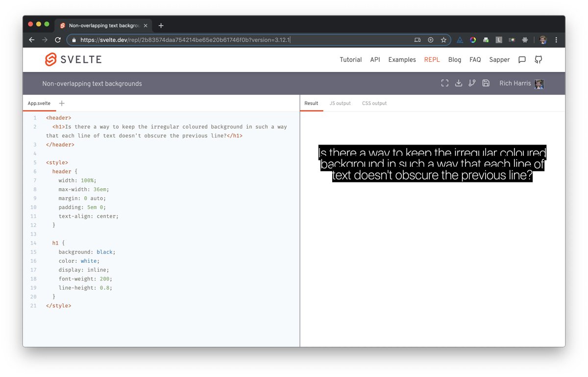This screenshot has width=588, height=377.
Task: Switch to the CSS output tab
Action: point(374,103)
